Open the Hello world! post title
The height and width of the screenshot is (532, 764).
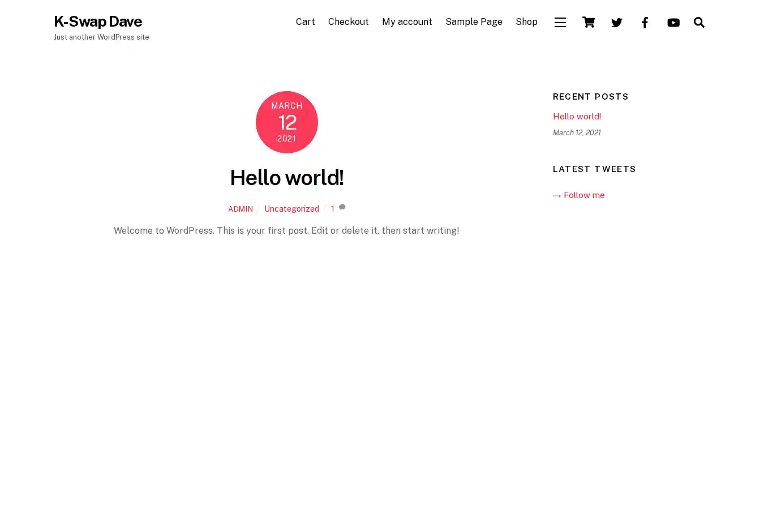[x=286, y=178]
